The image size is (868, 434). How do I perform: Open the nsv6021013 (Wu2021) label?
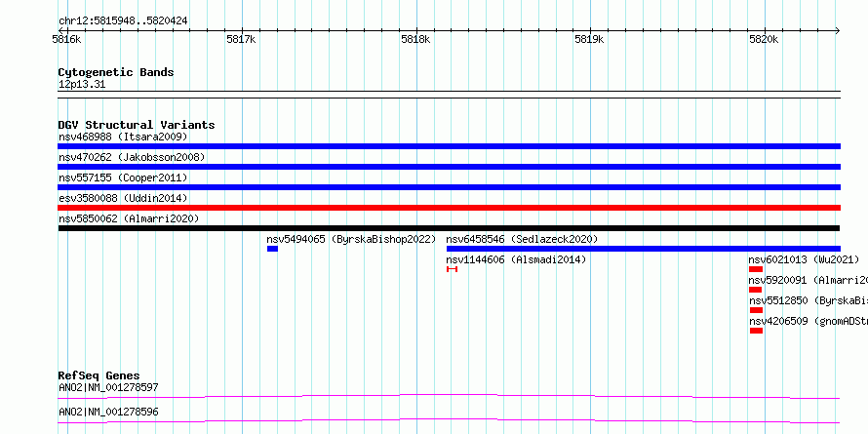click(804, 259)
